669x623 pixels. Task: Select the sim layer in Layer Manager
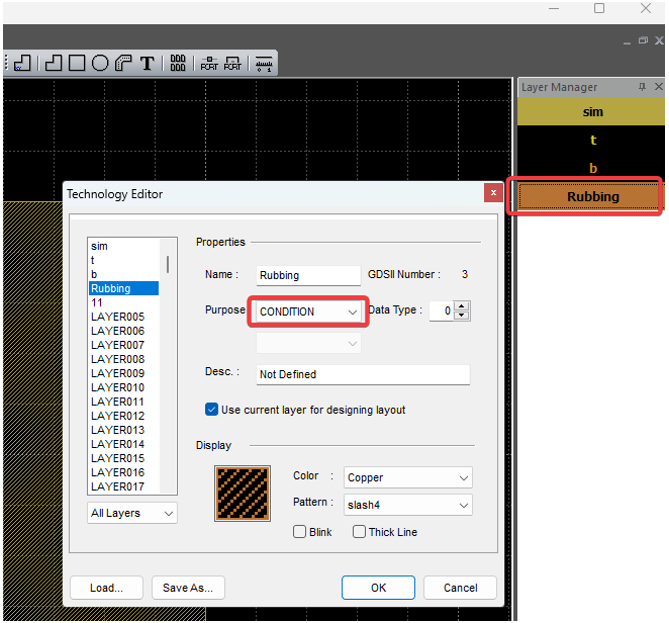(592, 112)
